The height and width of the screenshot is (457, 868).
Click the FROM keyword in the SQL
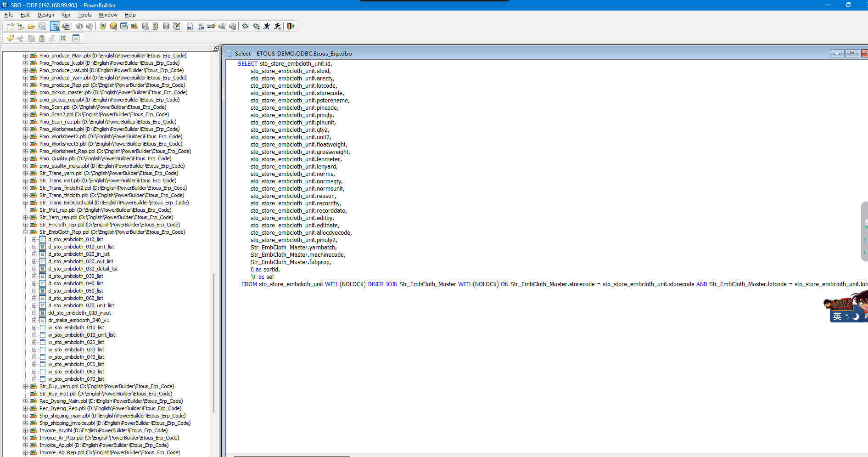coord(249,284)
